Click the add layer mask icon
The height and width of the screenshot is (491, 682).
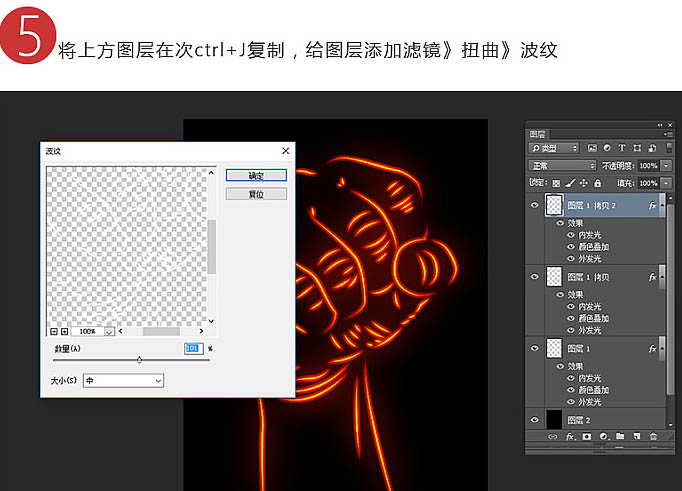tap(587, 437)
